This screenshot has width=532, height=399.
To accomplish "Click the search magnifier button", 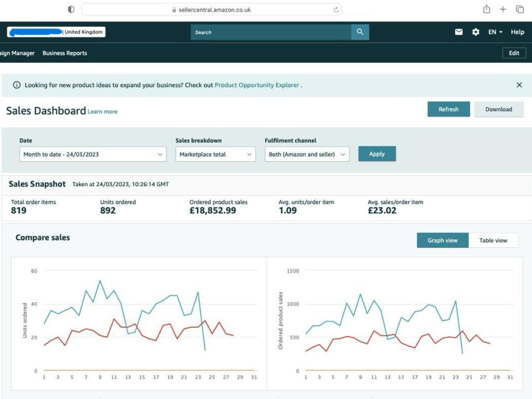I will [x=360, y=32].
